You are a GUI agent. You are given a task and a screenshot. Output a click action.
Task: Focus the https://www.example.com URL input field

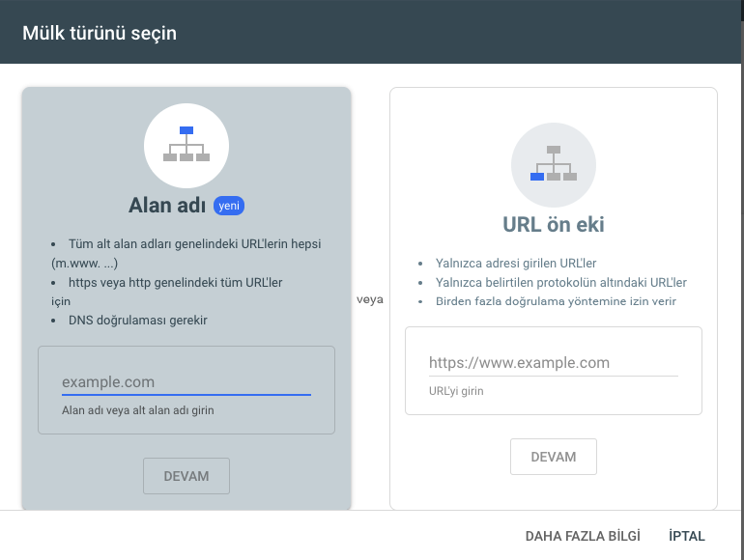[x=554, y=363]
